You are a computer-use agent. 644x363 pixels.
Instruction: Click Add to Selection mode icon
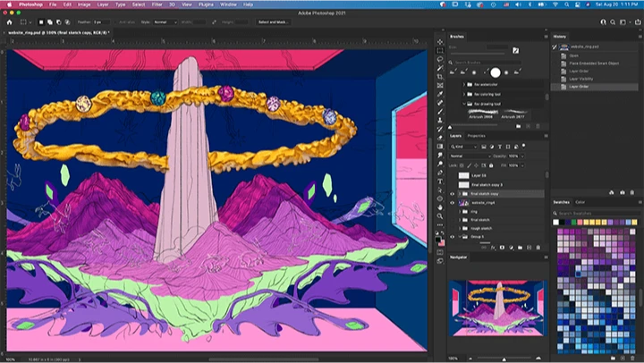click(50, 22)
